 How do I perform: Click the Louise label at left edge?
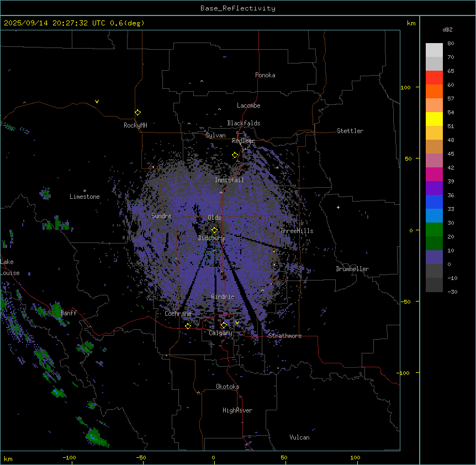[x=10, y=273]
